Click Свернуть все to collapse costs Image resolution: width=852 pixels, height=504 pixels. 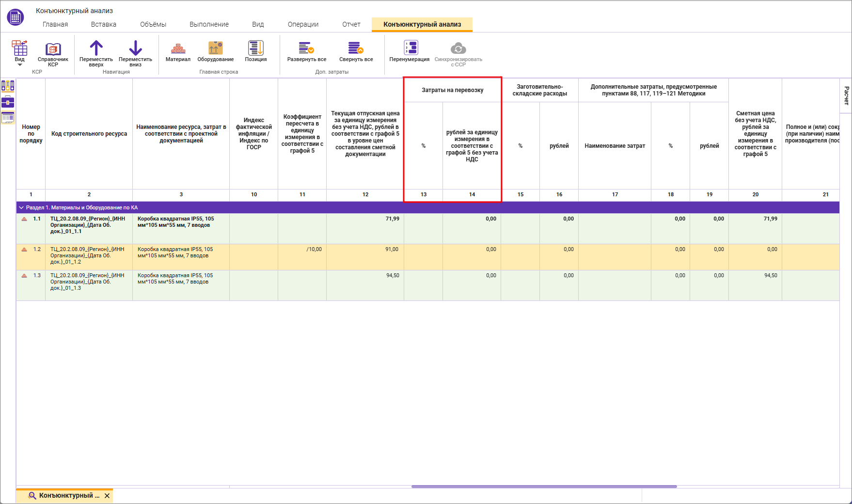tap(356, 49)
